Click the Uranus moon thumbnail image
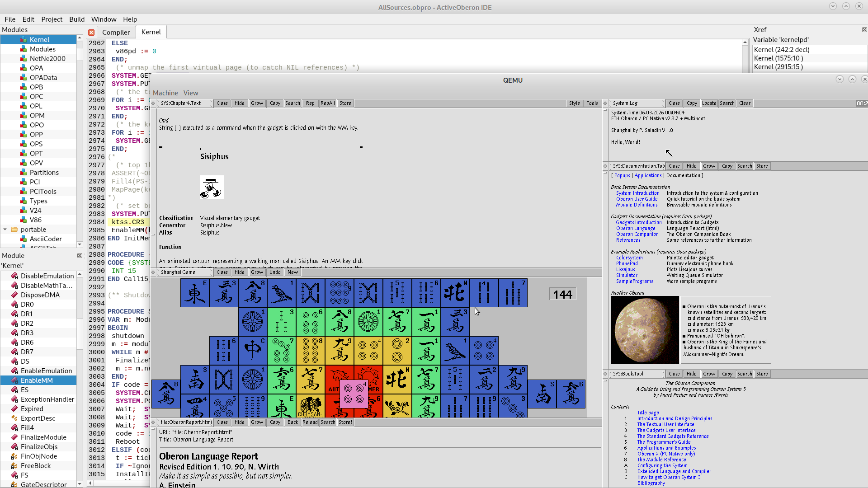868x488 pixels. [x=645, y=329]
